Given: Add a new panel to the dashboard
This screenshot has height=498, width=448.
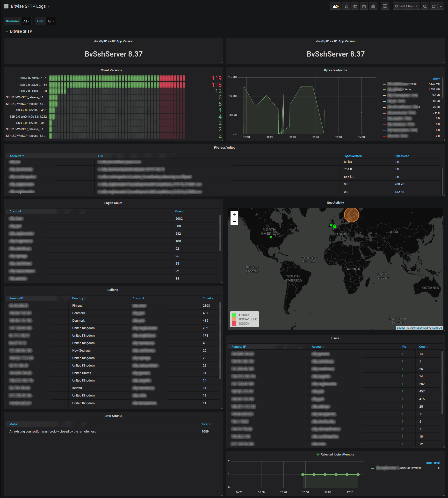Looking at the screenshot, I should pyautogui.click(x=336, y=6).
